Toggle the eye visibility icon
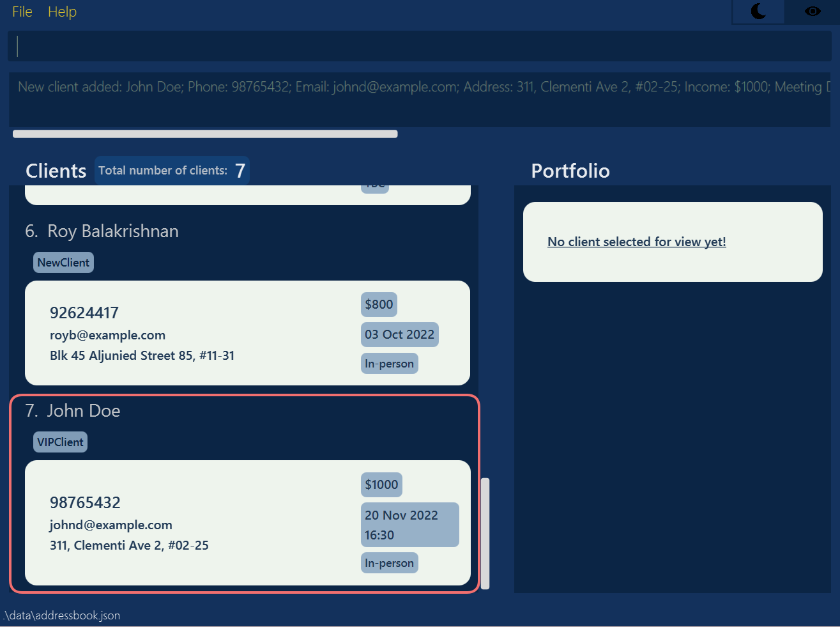 click(813, 12)
